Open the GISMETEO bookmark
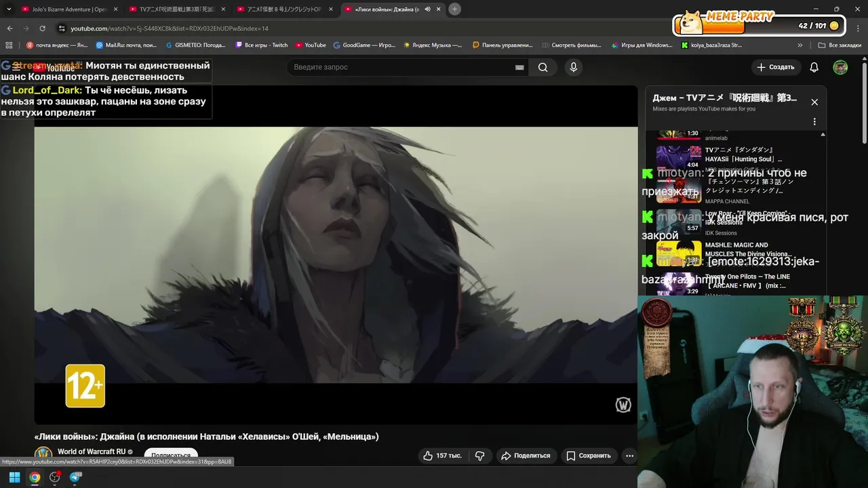Screen dimensions: 868x488 (x=195, y=45)
